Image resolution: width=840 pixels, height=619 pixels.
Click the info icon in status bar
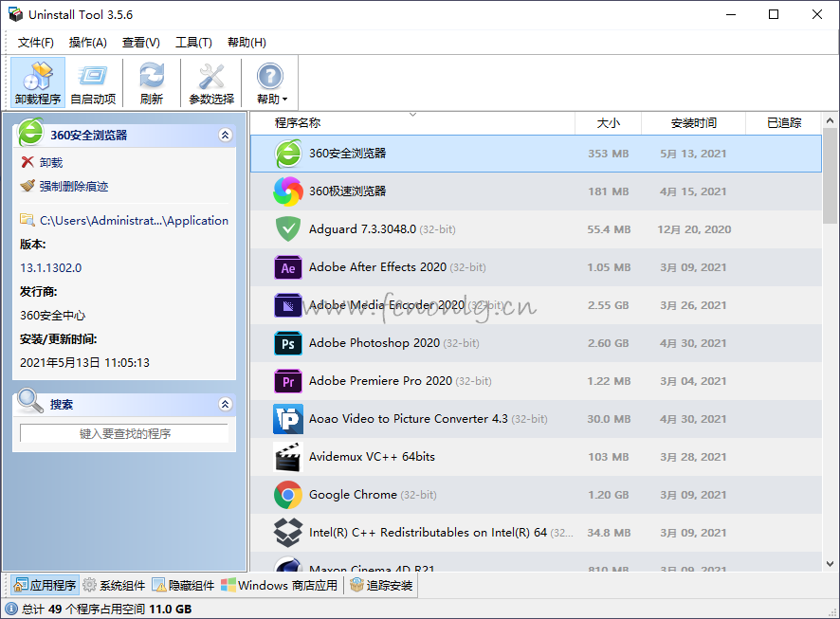(x=11, y=609)
